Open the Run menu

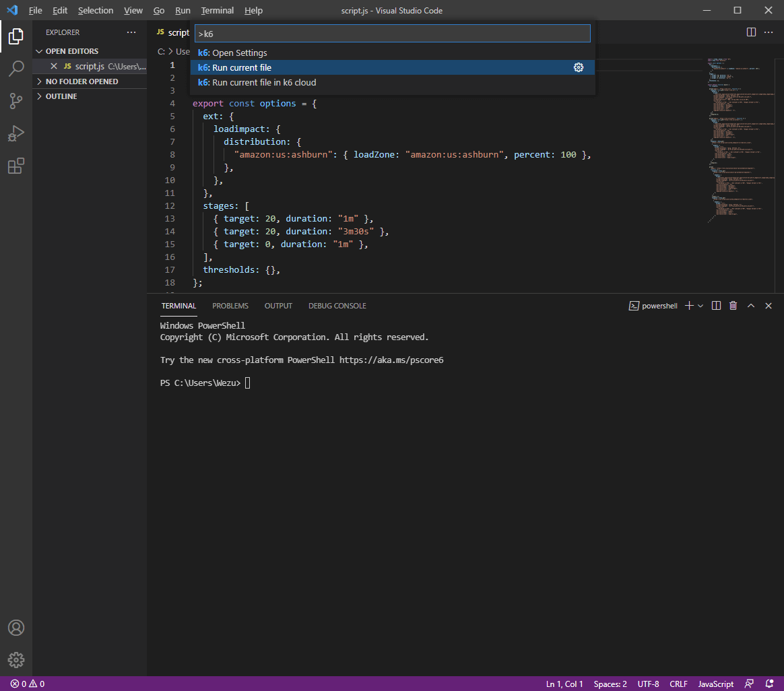coord(183,11)
